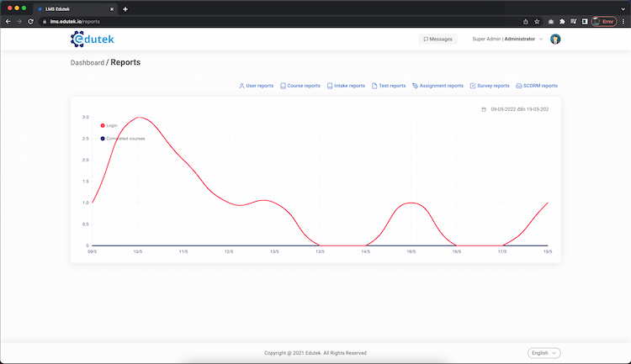The height and width of the screenshot is (364, 631).
Task: Click the assignment reports tag icon
Action: click(x=416, y=86)
